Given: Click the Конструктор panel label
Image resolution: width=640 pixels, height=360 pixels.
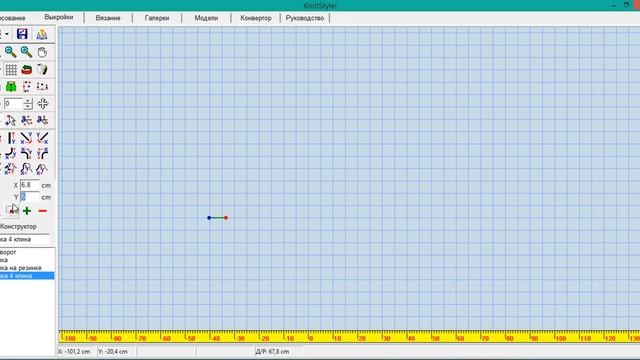Looking at the screenshot, I should pos(18,226).
